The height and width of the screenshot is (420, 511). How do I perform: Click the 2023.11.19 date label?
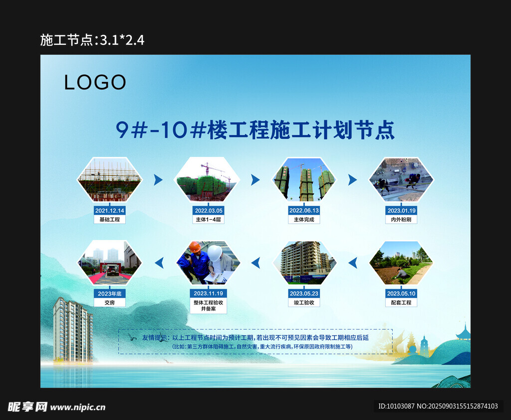click(x=208, y=293)
